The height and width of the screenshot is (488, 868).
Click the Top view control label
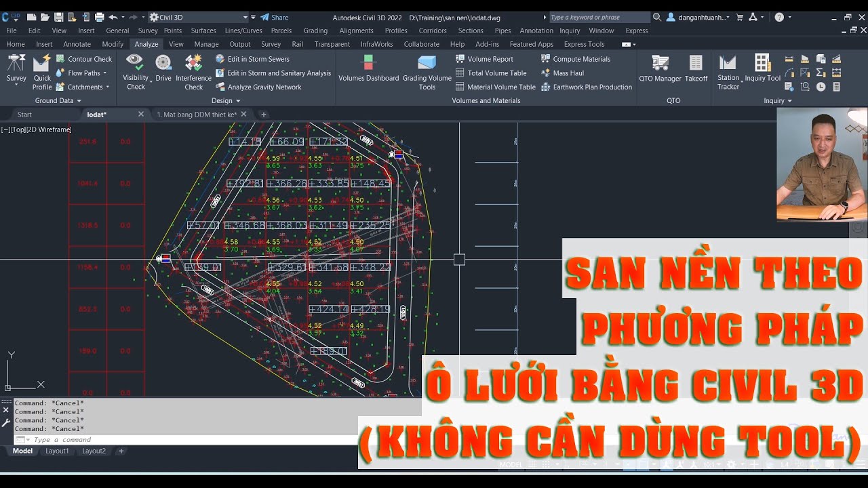click(18, 129)
